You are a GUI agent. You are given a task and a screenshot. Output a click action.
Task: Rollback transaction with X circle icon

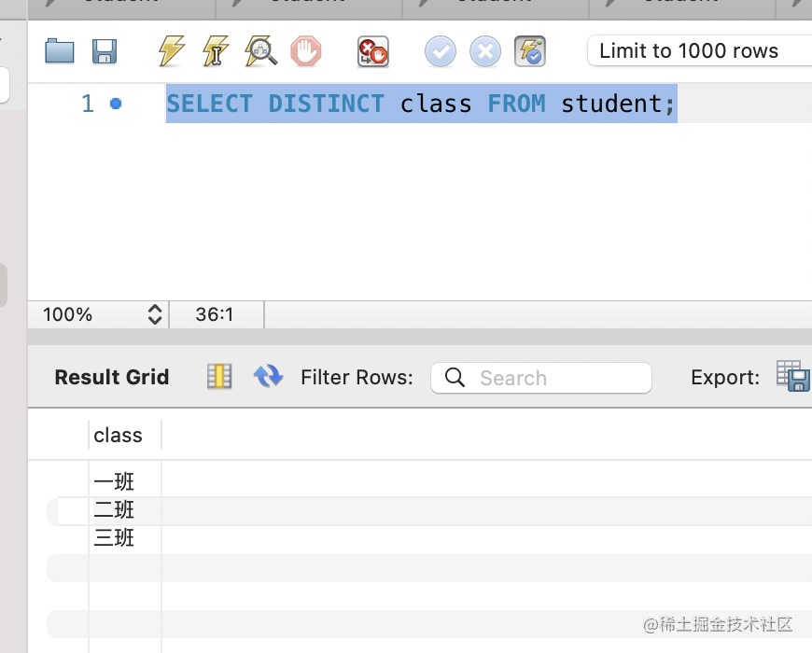click(485, 51)
